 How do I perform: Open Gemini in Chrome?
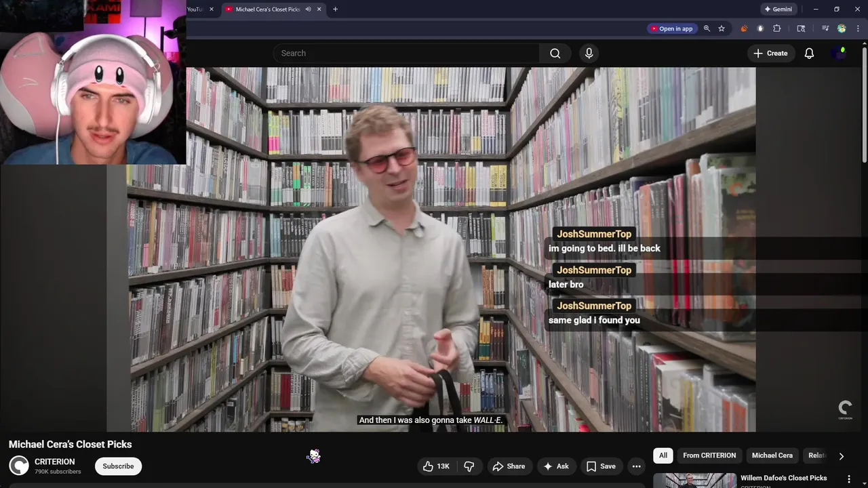pos(777,9)
